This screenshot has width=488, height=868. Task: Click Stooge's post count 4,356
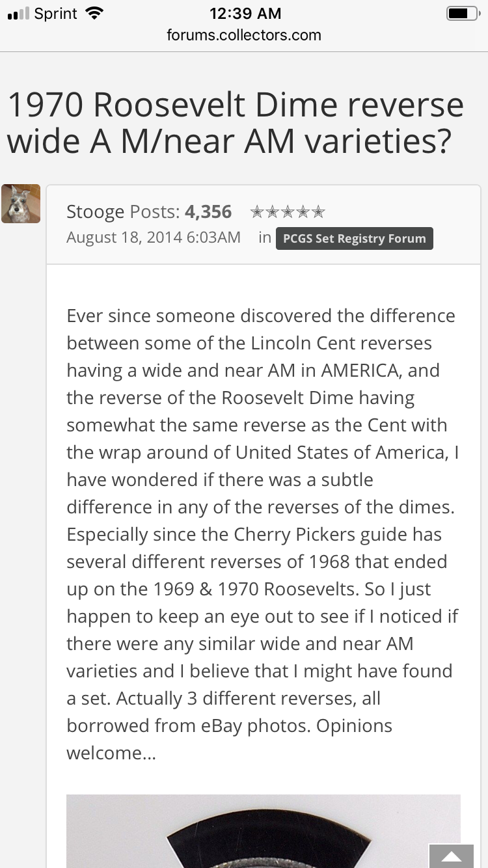tap(208, 211)
